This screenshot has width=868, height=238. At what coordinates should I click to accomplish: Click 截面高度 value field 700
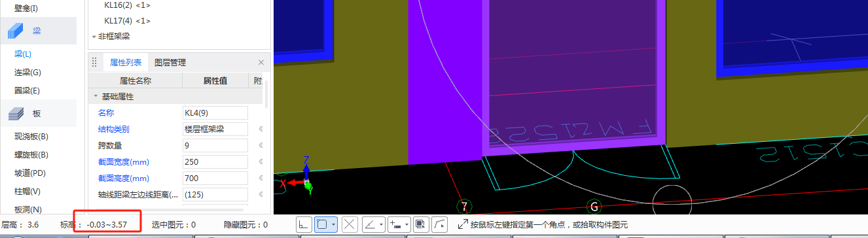[x=215, y=178]
